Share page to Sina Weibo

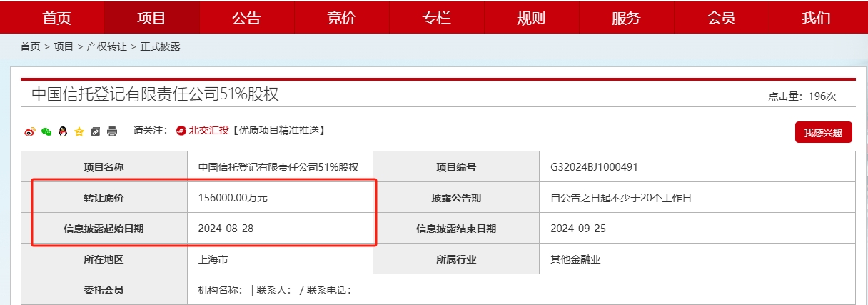pyautogui.click(x=30, y=131)
